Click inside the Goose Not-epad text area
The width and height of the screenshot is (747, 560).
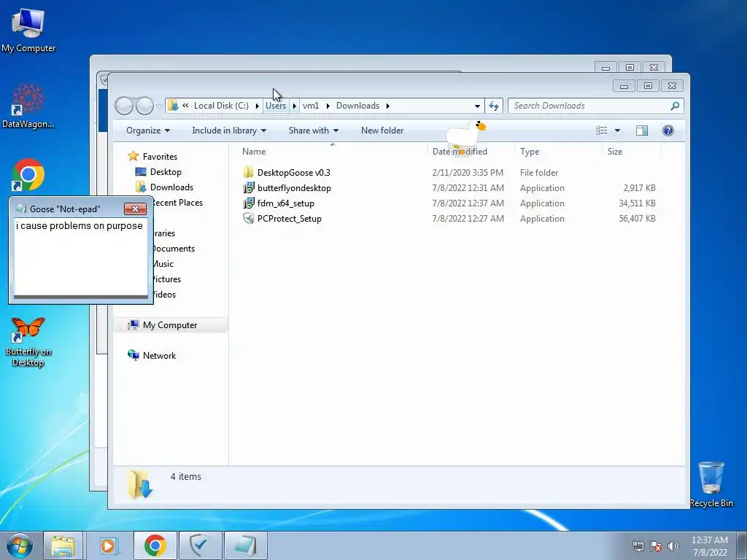(80, 257)
